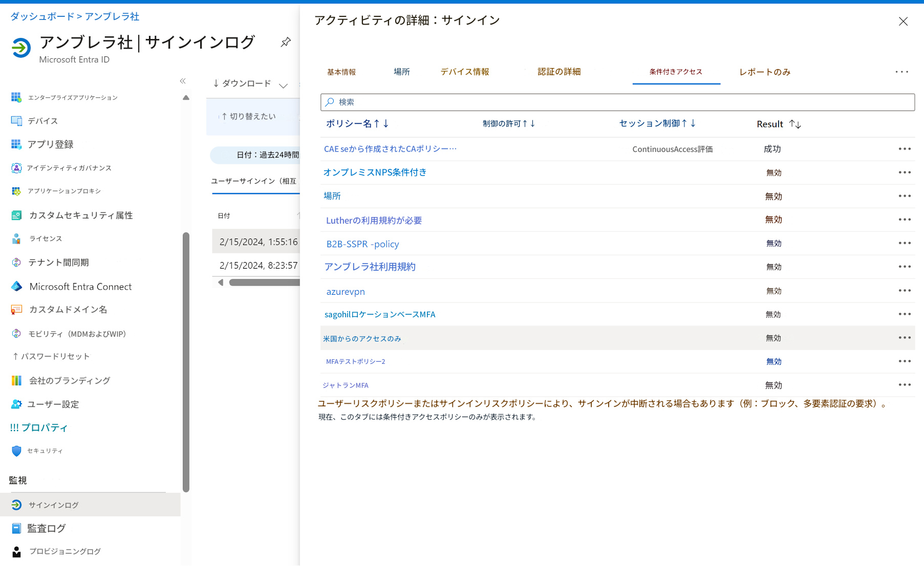
Task: Switch to the 場所 tab
Action: coord(402,72)
